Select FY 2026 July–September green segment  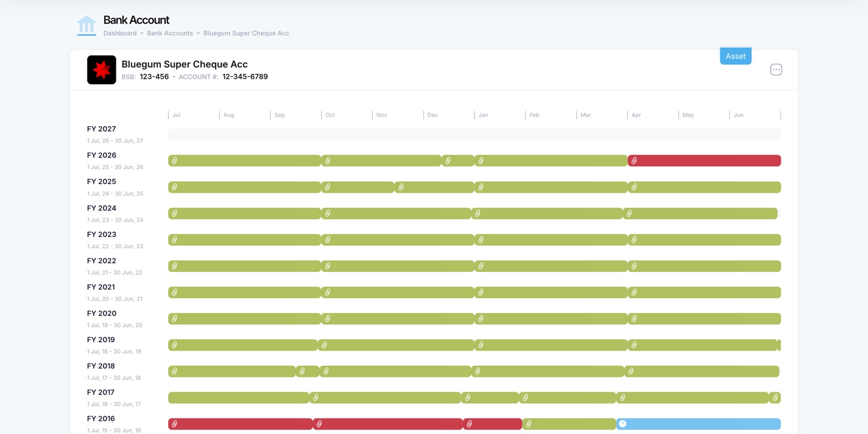(245, 161)
